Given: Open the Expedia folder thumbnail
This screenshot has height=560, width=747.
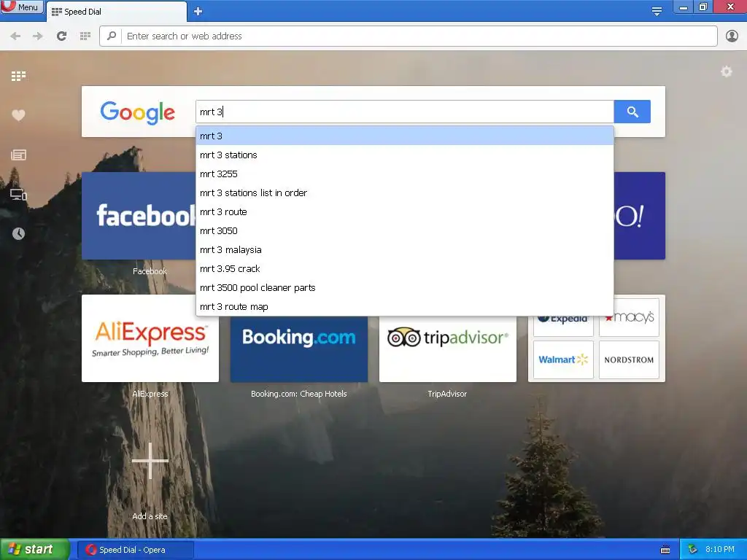Looking at the screenshot, I should 563,326.
